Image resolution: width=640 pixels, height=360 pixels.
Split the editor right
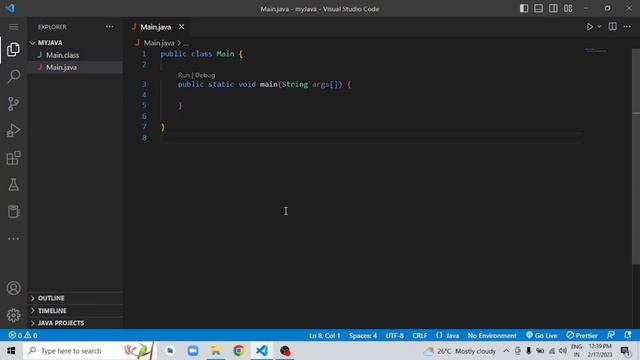pos(613,27)
